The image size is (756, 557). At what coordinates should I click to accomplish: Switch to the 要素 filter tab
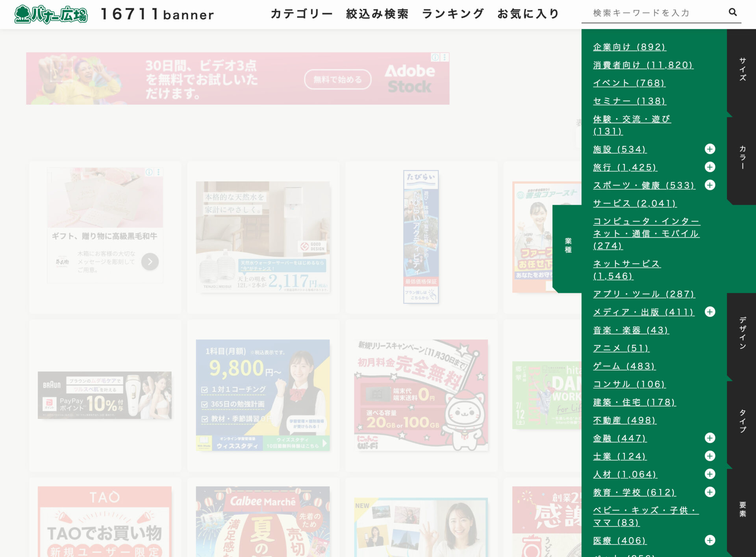(x=742, y=509)
